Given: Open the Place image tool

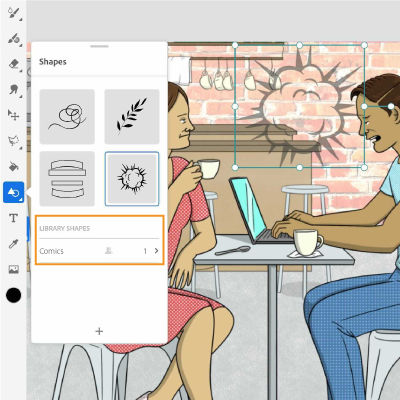Looking at the screenshot, I should pyautogui.click(x=14, y=269).
